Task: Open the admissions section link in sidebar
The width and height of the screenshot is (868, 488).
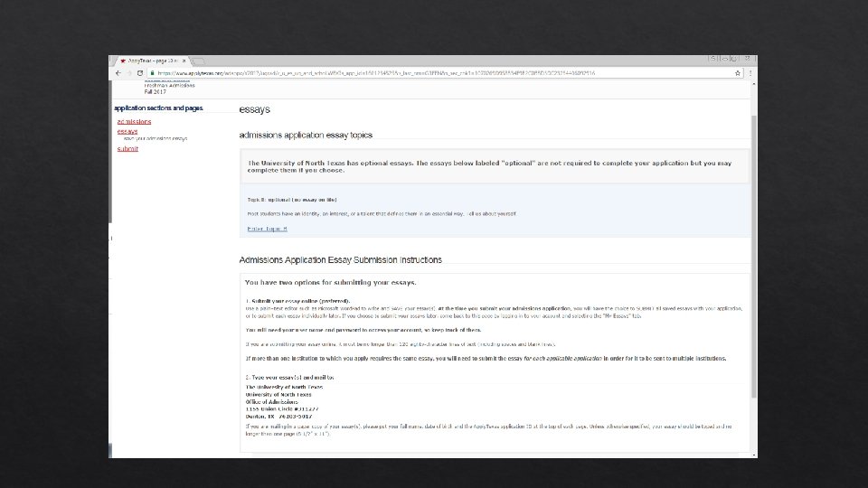Action: tap(134, 122)
